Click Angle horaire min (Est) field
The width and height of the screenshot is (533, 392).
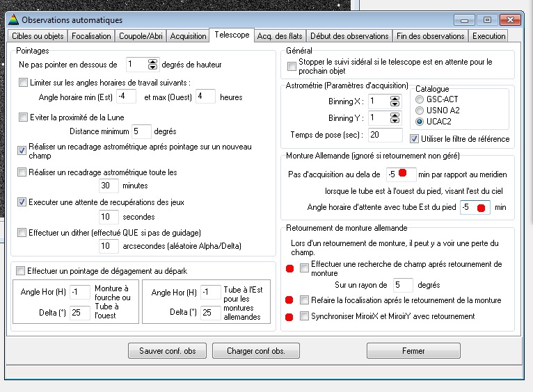pyautogui.click(x=126, y=97)
